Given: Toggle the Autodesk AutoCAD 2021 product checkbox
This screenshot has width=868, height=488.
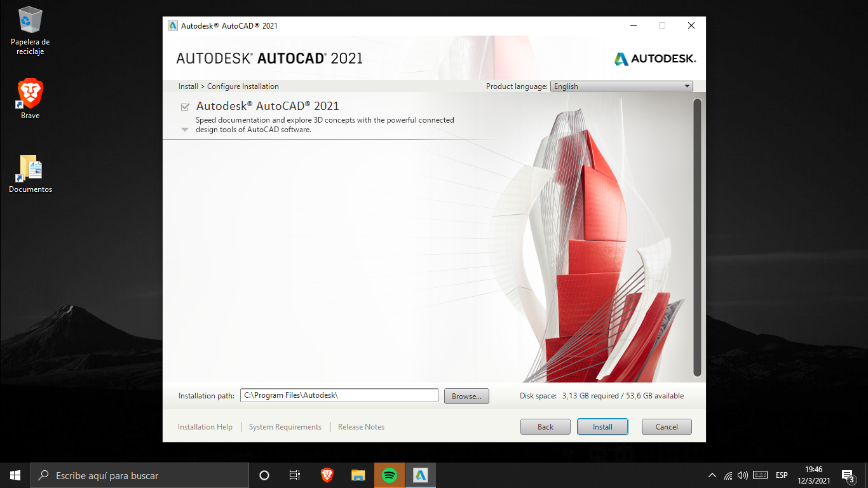Looking at the screenshot, I should click(185, 107).
